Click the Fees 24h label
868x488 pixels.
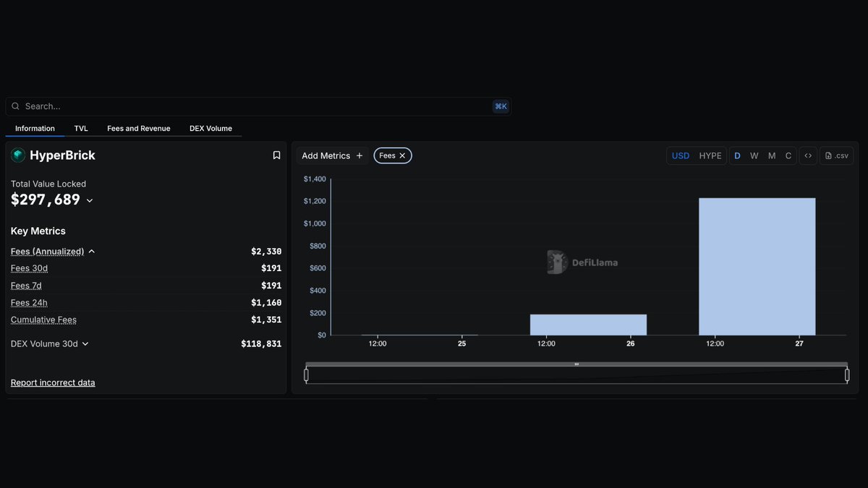click(29, 303)
